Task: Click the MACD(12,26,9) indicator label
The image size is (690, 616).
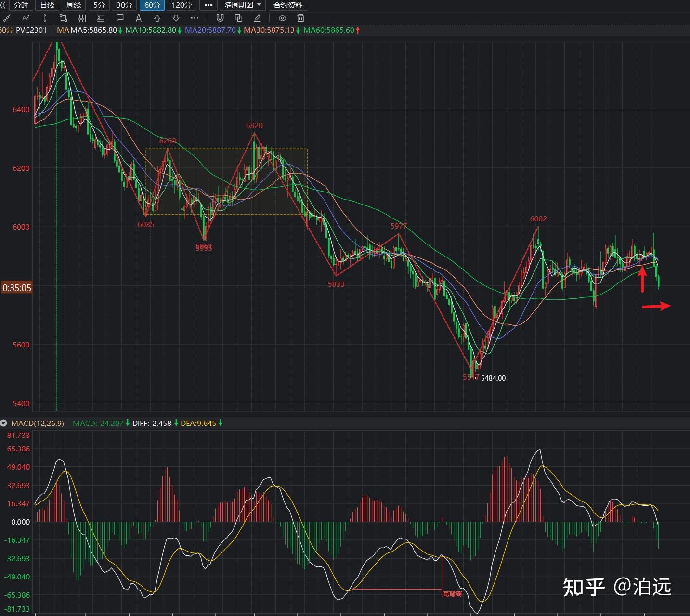Action: [x=38, y=423]
